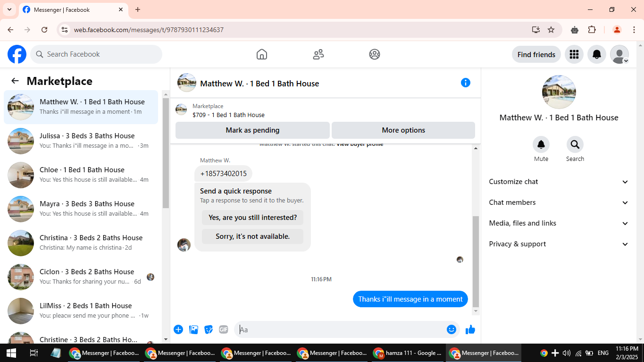Open the taskbar clock and date
Image resolution: width=644 pixels, height=362 pixels.
click(x=627, y=353)
